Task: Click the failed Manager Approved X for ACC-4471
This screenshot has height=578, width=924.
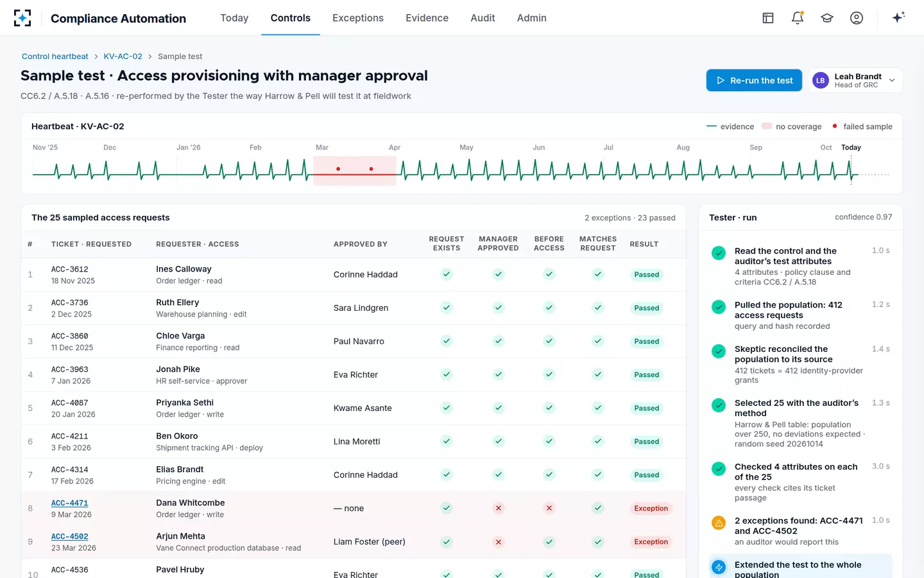Action: tap(499, 508)
